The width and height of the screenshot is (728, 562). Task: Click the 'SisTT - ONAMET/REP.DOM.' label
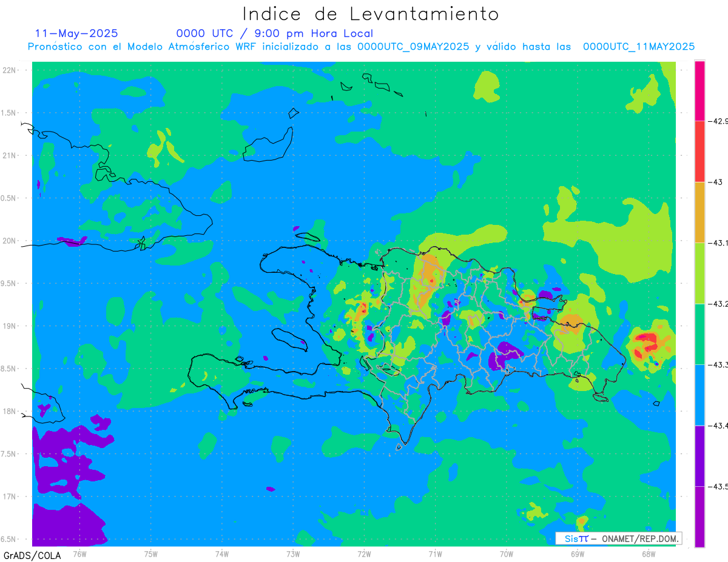tap(618, 538)
